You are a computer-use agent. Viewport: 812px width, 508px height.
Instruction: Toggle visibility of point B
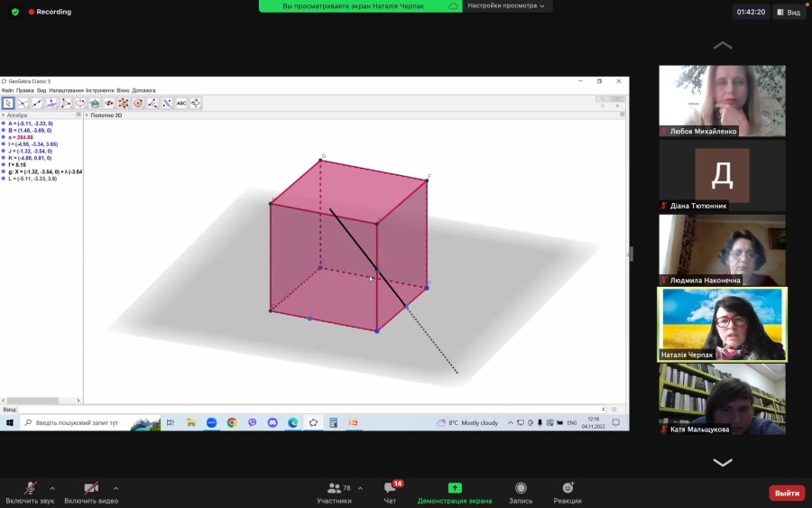(x=4, y=131)
